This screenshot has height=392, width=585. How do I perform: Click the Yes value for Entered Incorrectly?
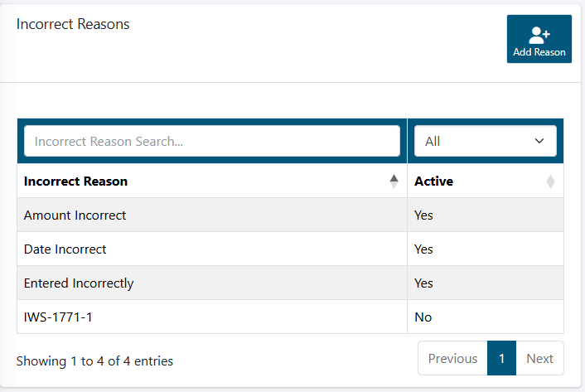pyautogui.click(x=424, y=283)
